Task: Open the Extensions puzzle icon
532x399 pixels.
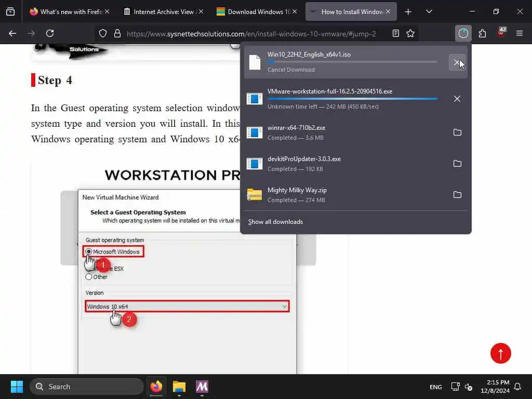Action: [482, 33]
